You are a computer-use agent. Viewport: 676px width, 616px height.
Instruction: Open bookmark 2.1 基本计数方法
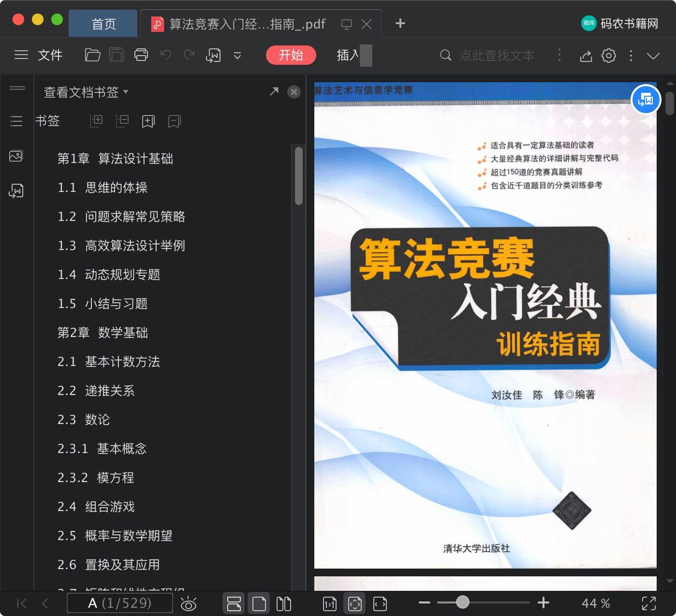[109, 362]
